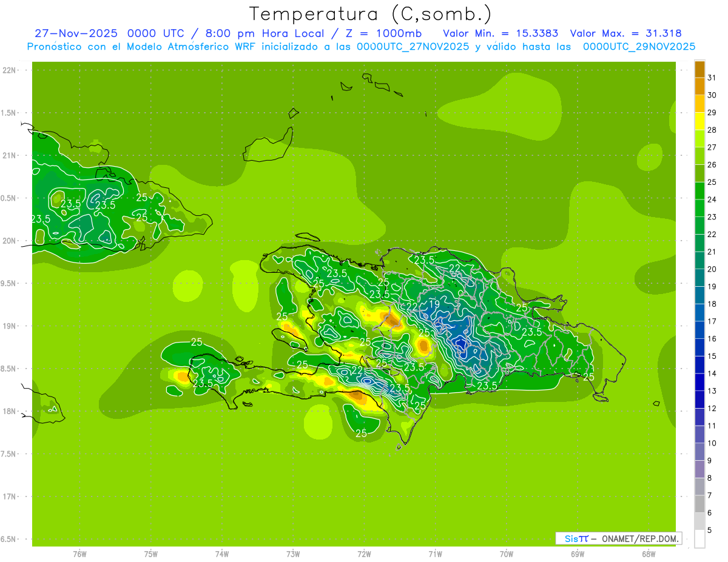Click the '75W' longitude axis label
Screen dimensions: 728x562
pos(151,555)
